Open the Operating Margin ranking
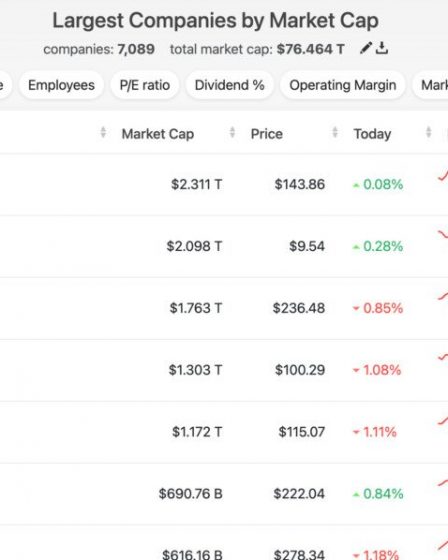This screenshot has width=448, height=560. click(343, 85)
